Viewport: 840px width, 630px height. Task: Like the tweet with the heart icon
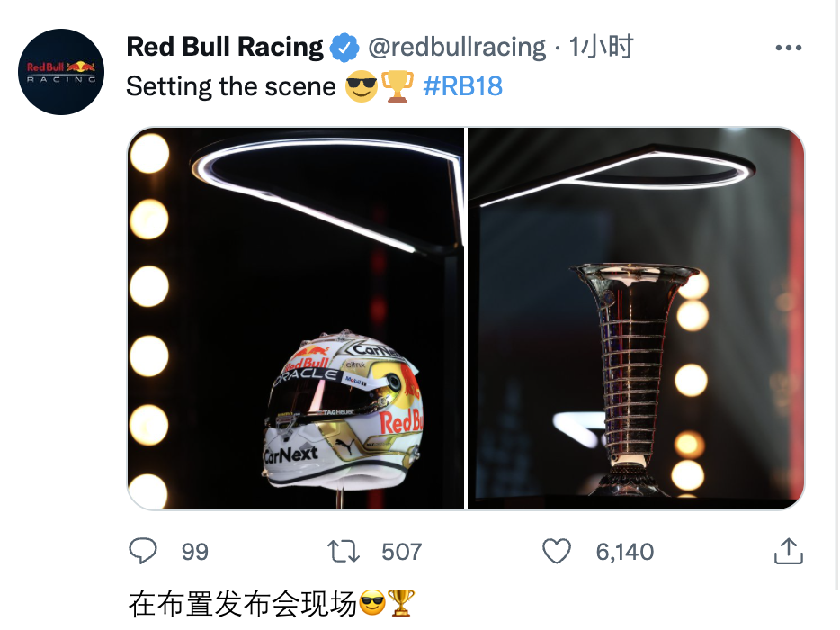point(557,551)
